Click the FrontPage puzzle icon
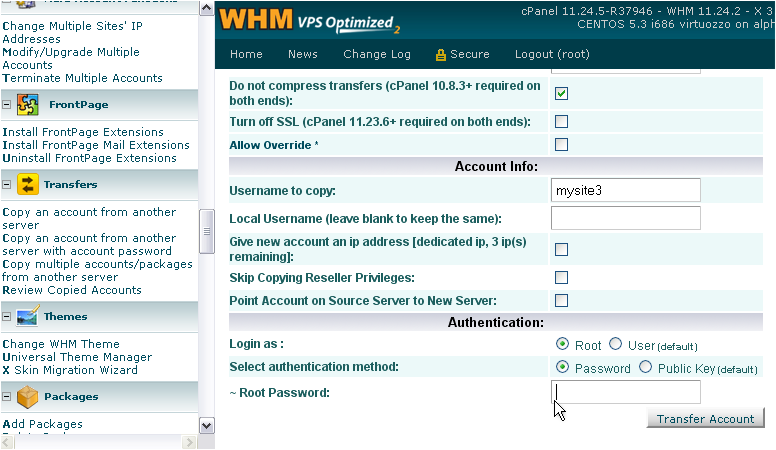Screen dimensions: 776x450 tap(28, 104)
